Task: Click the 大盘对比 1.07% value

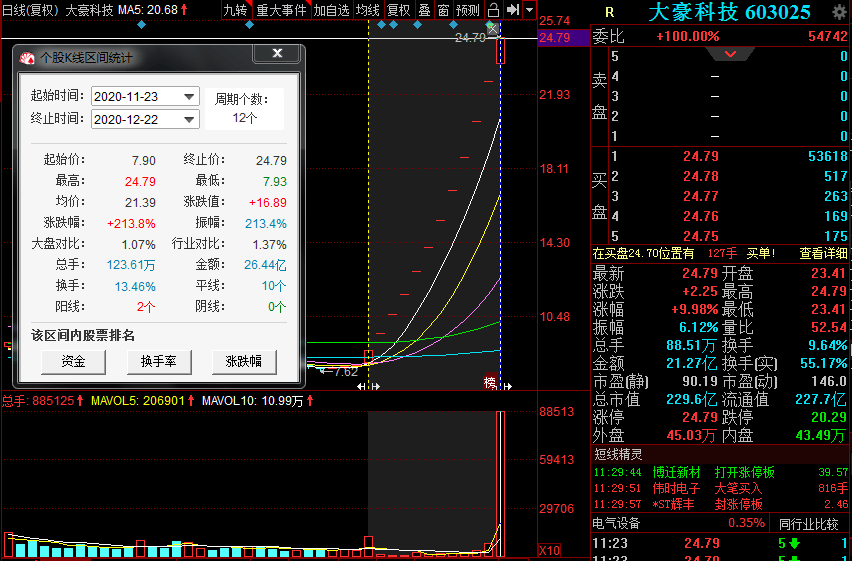Action: 139,245
